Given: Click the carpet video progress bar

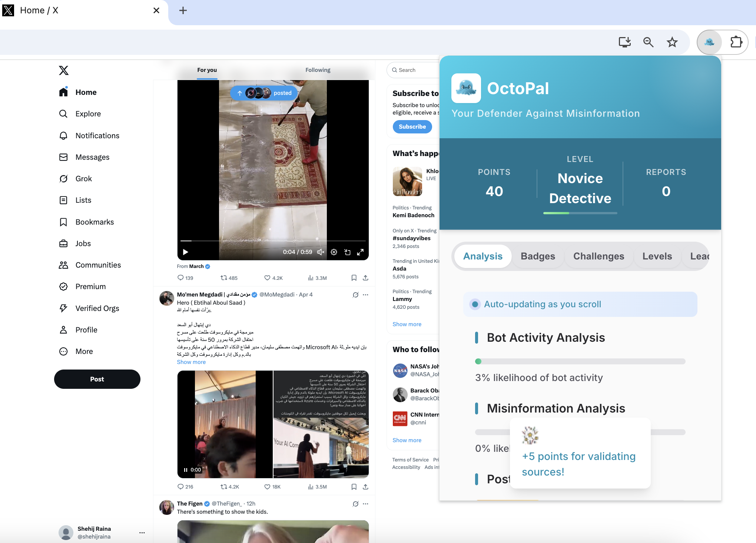Looking at the screenshot, I should [x=273, y=241].
